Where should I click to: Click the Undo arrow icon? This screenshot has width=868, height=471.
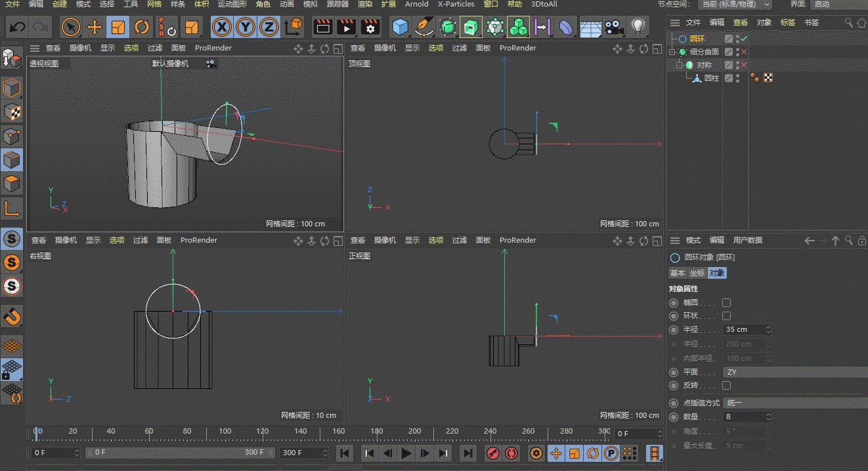pyautogui.click(x=17, y=27)
